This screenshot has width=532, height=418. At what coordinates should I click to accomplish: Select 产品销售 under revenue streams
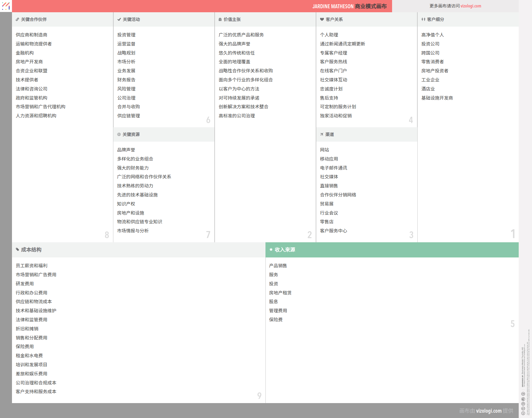[x=278, y=266]
